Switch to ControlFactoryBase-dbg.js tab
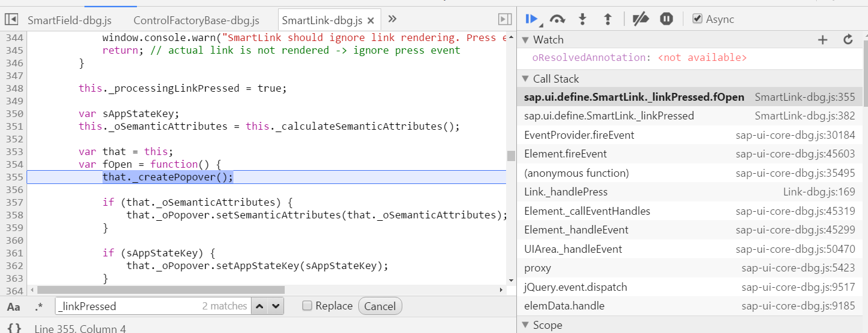The height and width of the screenshot is (333, 868). click(x=196, y=21)
